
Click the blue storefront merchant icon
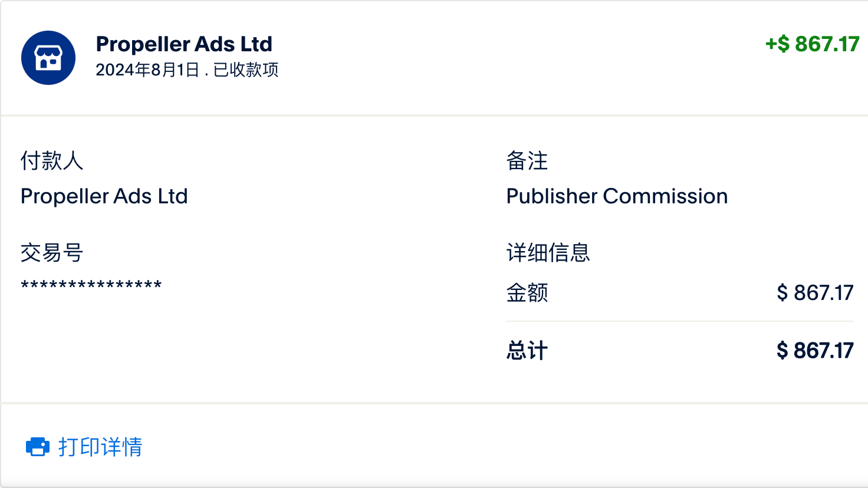[x=48, y=58]
